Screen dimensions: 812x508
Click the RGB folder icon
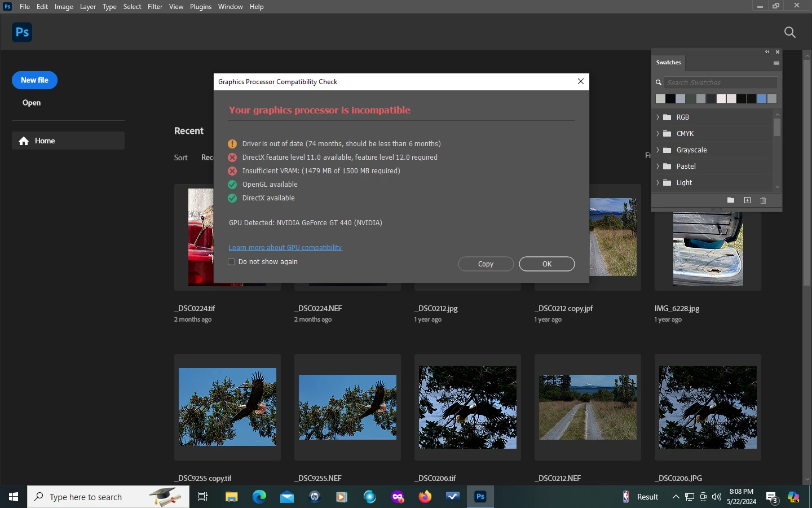click(x=667, y=117)
